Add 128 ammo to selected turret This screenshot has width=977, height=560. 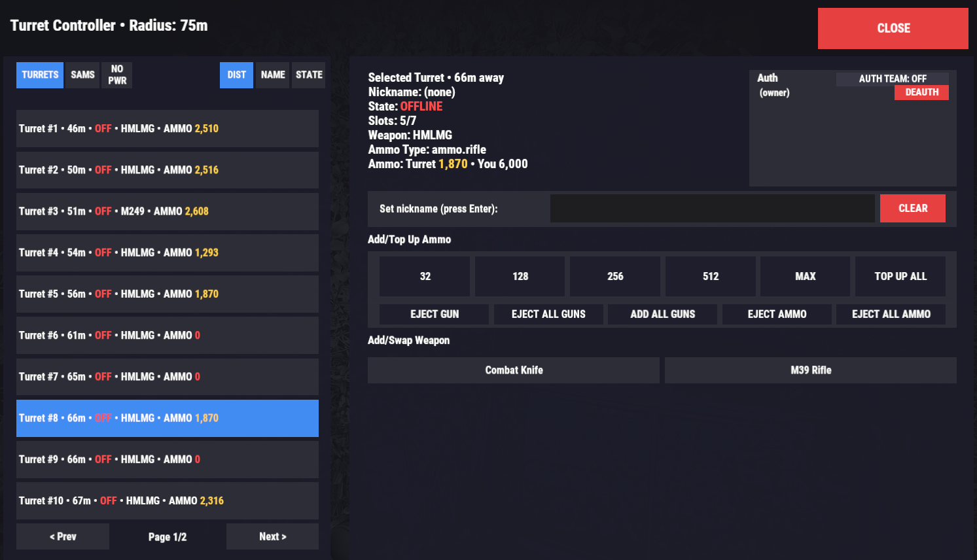(520, 277)
